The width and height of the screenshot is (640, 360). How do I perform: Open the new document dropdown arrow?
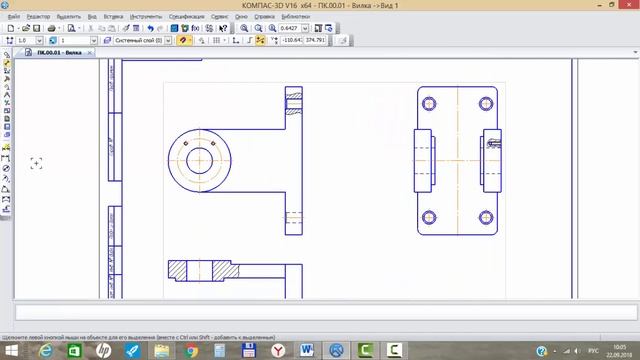point(18,28)
